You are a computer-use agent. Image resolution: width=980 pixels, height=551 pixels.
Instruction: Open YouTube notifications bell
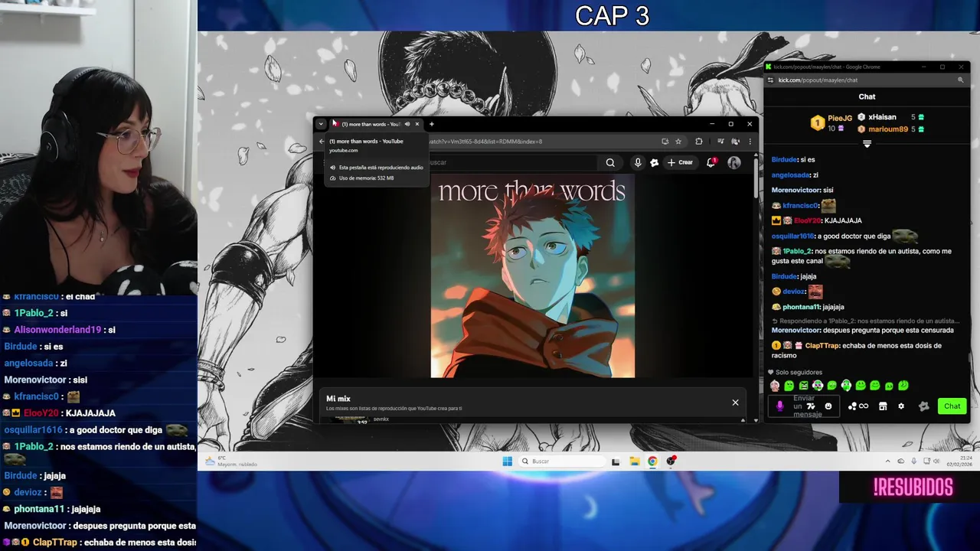coord(711,162)
